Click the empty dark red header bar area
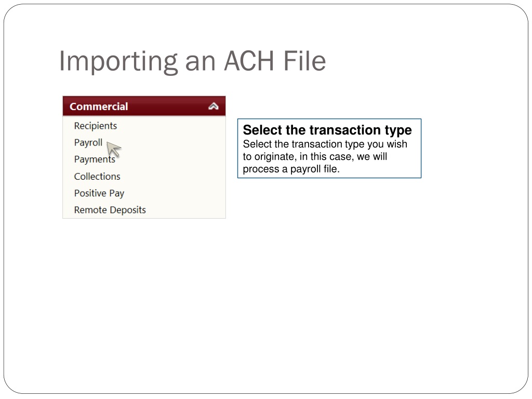Screen dimensions: 532x399 (x=168, y=107)
